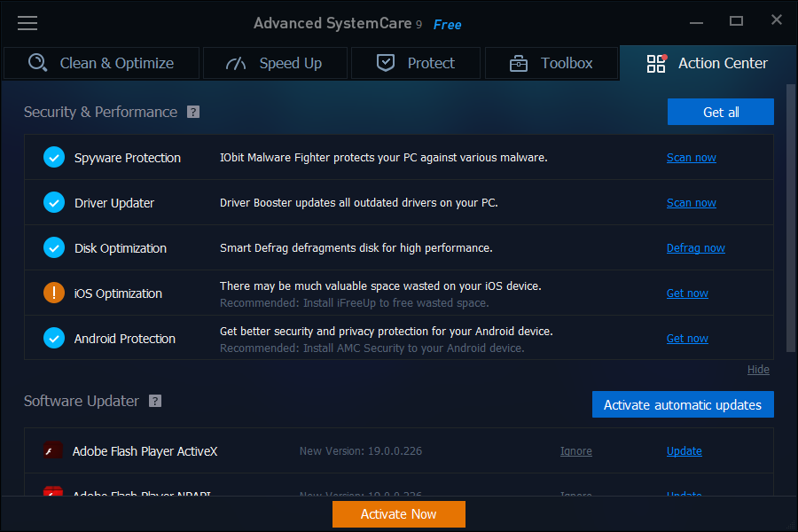Click the Defrag now link

click(696, 248)
